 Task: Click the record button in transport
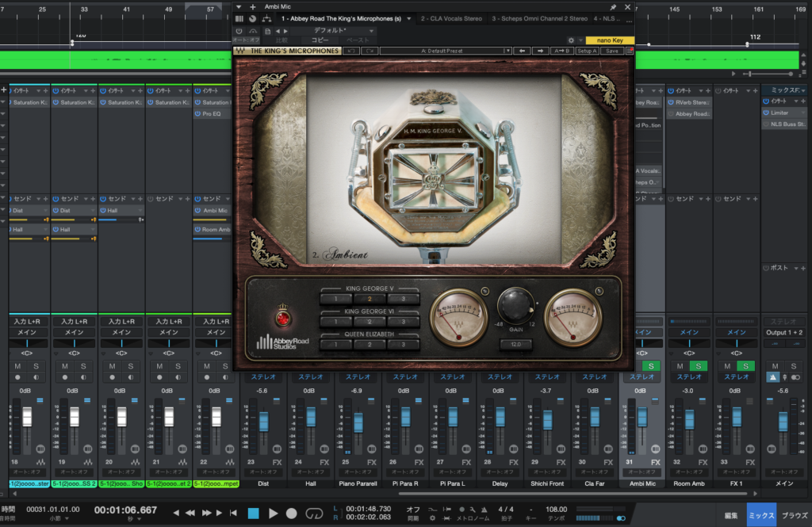pyautogui.click(x=292, y=513)
